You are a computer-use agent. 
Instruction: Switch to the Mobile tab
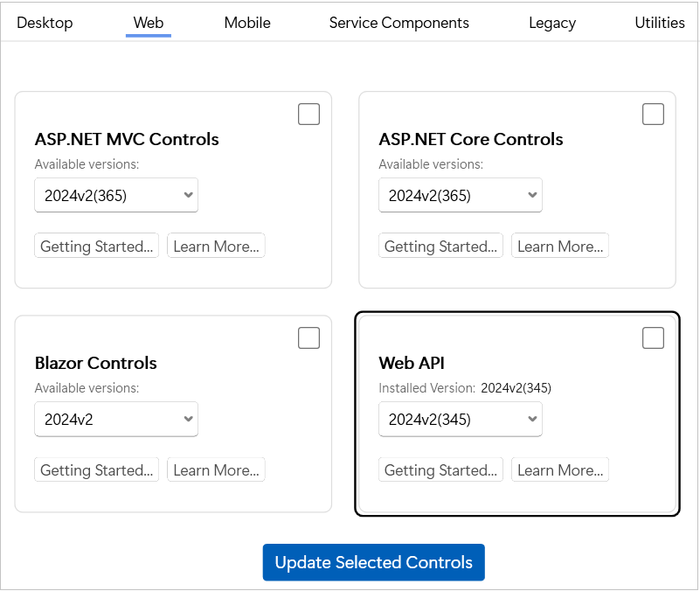pyautogui.click(x=247, y=23)
